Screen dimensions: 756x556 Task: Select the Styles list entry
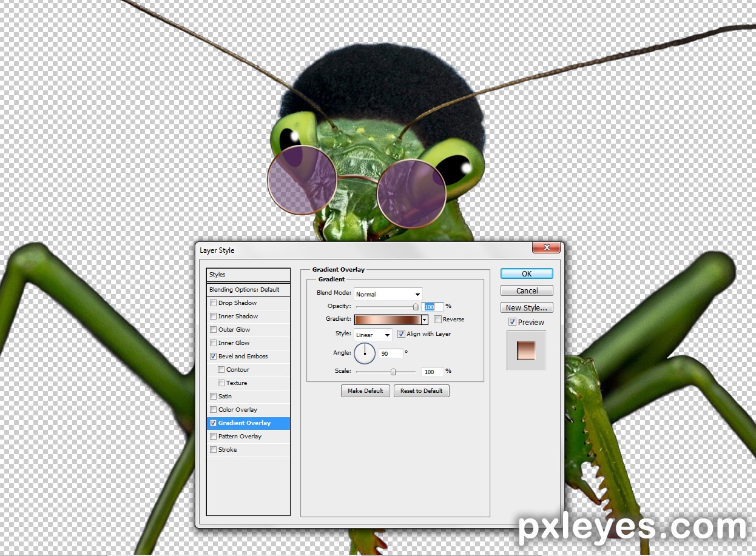click(x=248, y=275)
